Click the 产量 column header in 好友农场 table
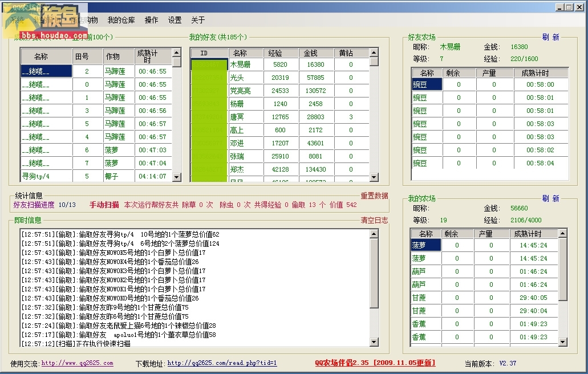588x374 pixels. coord(494,73)
